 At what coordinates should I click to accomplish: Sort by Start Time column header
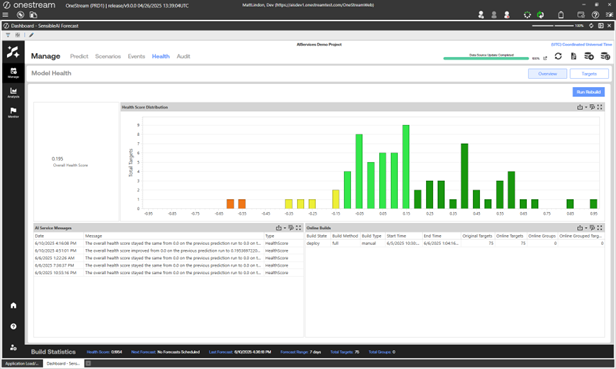click(x=403, y=236)
